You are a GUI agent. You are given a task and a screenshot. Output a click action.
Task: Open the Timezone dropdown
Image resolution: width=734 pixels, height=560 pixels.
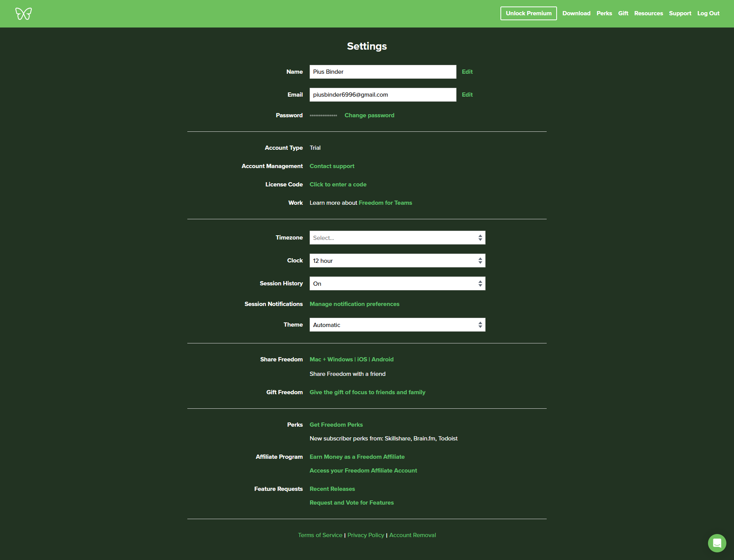pyautogui.click(x=397, y=238)
